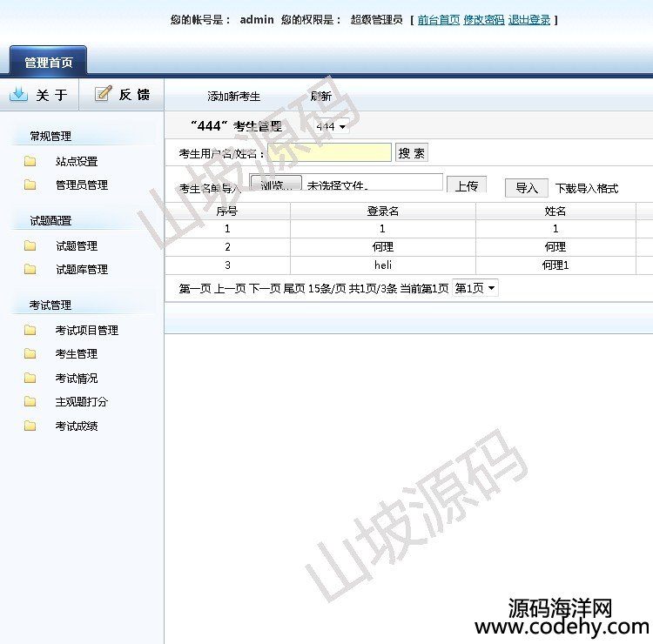The height and width of the screenshot is (644, 653).
Task: Click the 常规管理 section heading
Action: (x=50, y=136)
